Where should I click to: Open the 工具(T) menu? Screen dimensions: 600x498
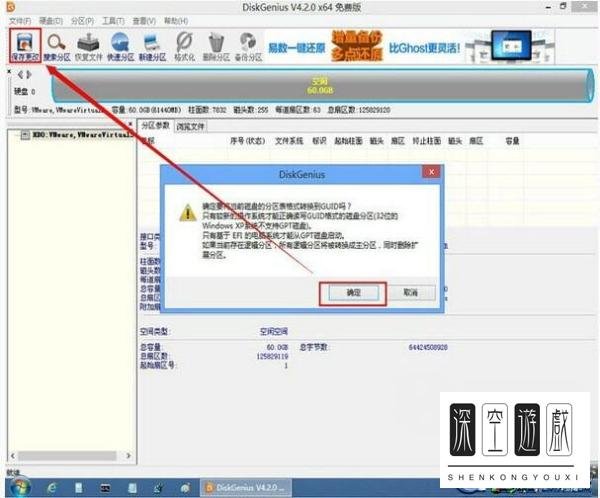(115, 20)
